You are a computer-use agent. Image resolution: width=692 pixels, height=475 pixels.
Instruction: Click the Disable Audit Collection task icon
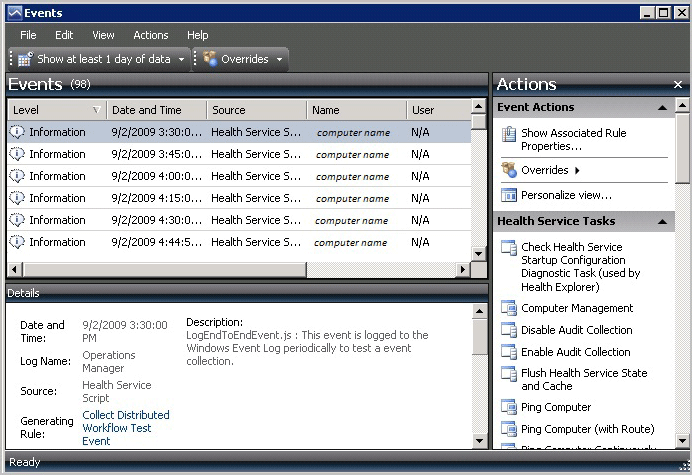[x=509, y=330]
